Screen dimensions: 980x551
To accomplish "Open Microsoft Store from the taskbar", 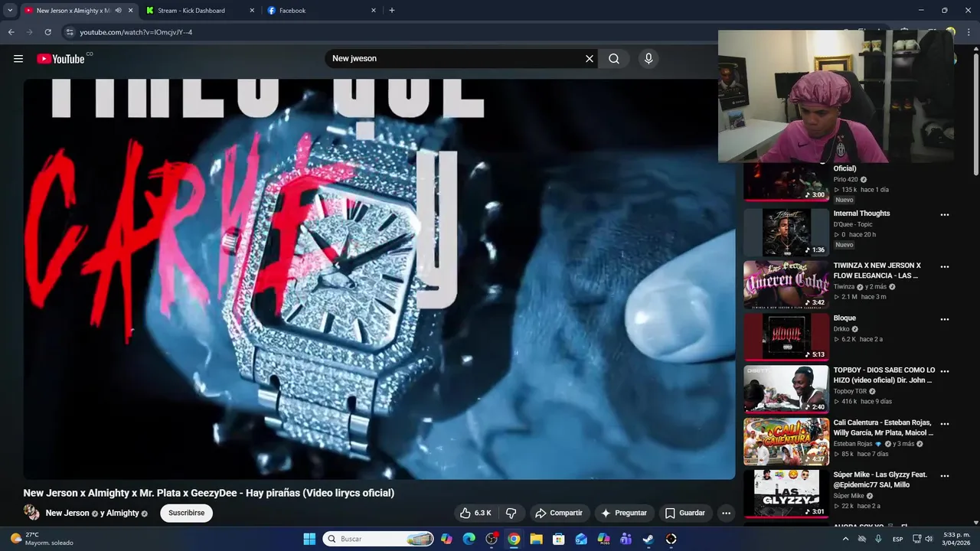I will tap(559, 539).
